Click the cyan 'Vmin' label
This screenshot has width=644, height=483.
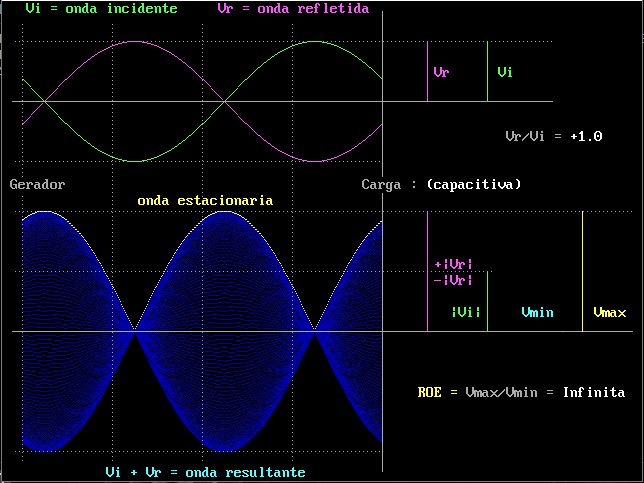[x=537, y=313]
